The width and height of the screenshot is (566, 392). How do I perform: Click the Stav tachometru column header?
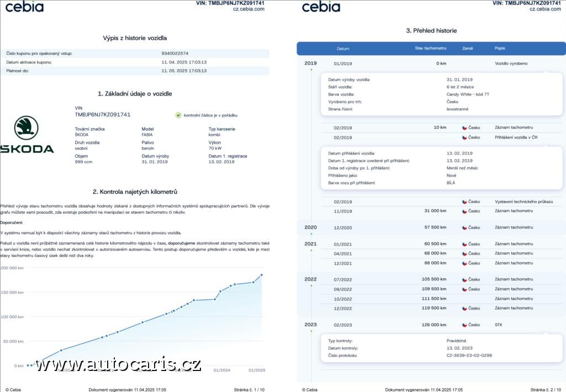(x=431, y=49)
